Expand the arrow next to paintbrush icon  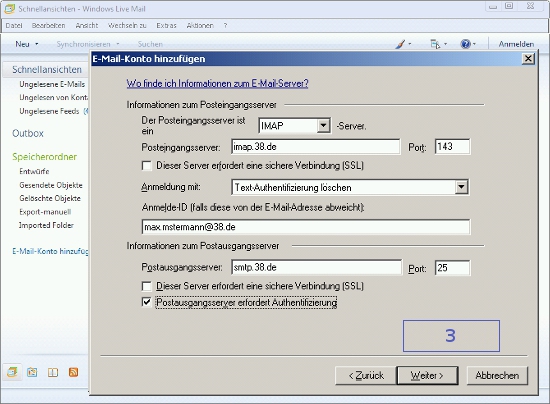tap(410, 44)
